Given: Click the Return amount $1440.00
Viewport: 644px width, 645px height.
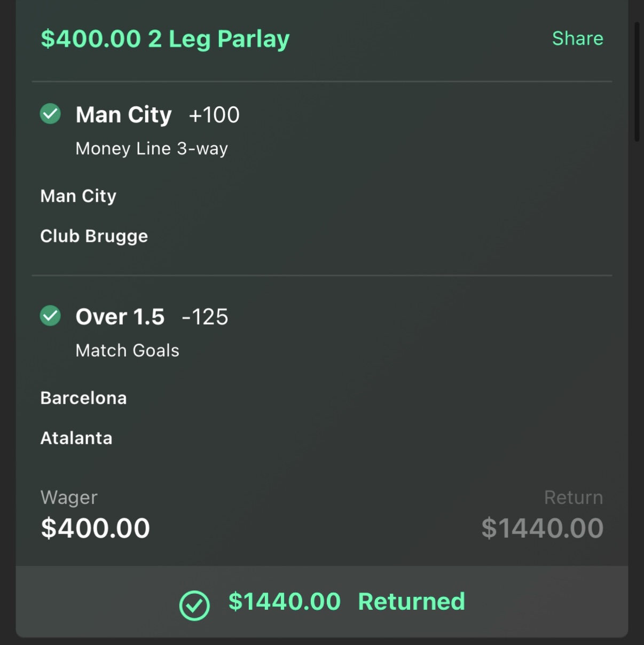Looking at the screenshot, I should tap(543, 528).
